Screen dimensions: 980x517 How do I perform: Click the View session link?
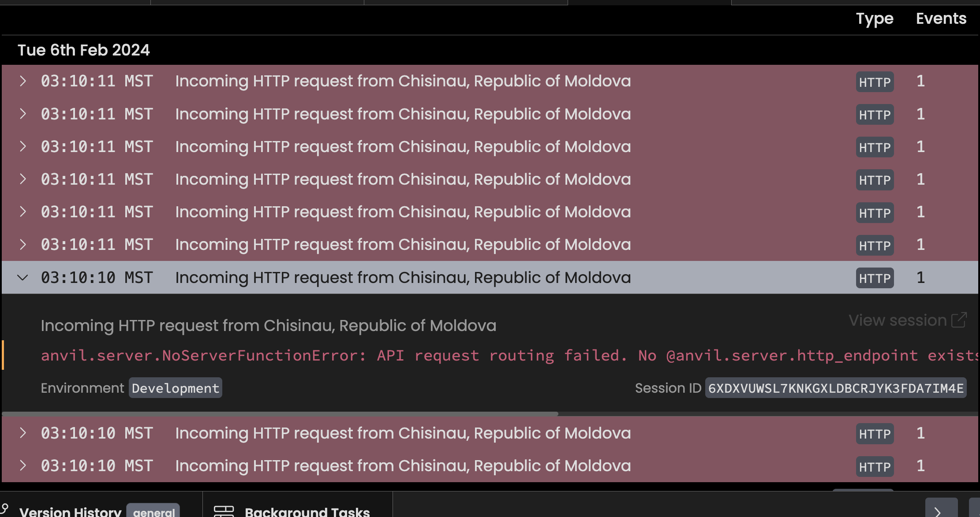coord(898,320)
